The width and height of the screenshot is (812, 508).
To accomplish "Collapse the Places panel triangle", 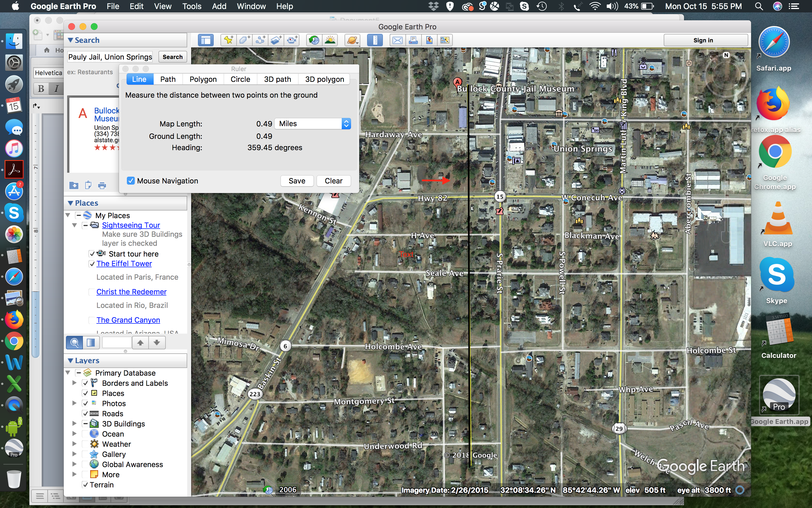I will [70, 203].
